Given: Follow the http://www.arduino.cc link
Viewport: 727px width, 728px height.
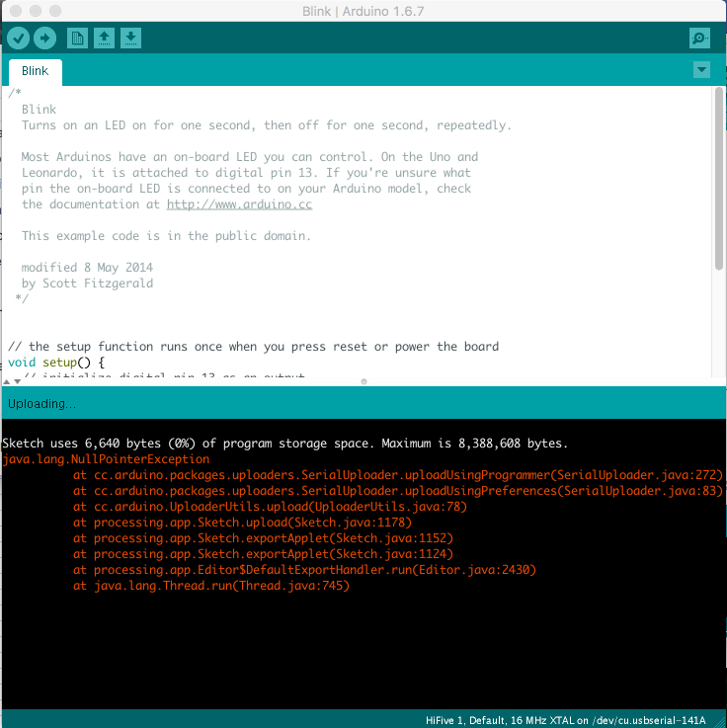Looking at the screenshot, I should pos(240,204).
